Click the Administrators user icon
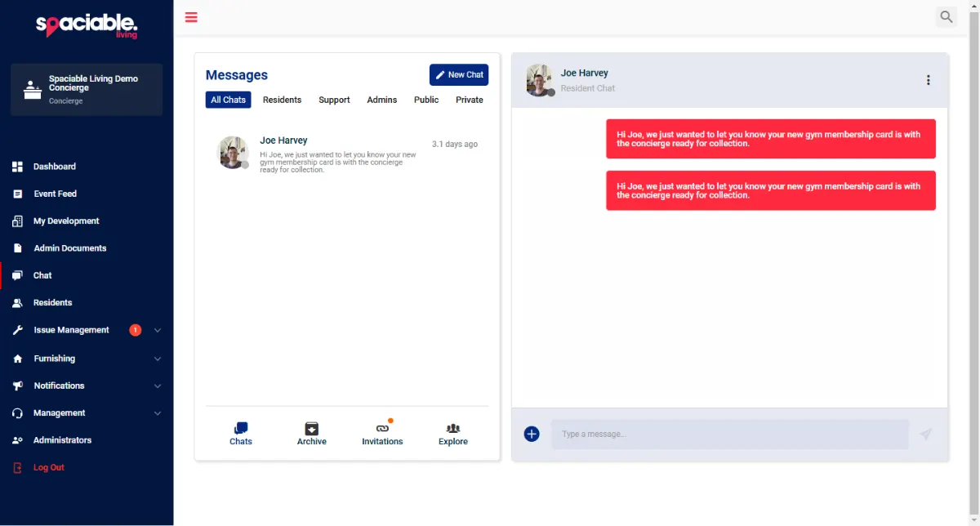This screenshot has width=980, height=526. pyautogui.click(x=17, y=440)
